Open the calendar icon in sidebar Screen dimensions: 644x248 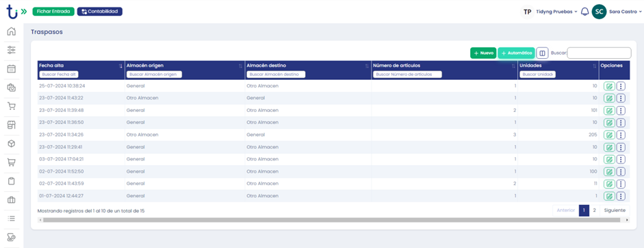12,68
